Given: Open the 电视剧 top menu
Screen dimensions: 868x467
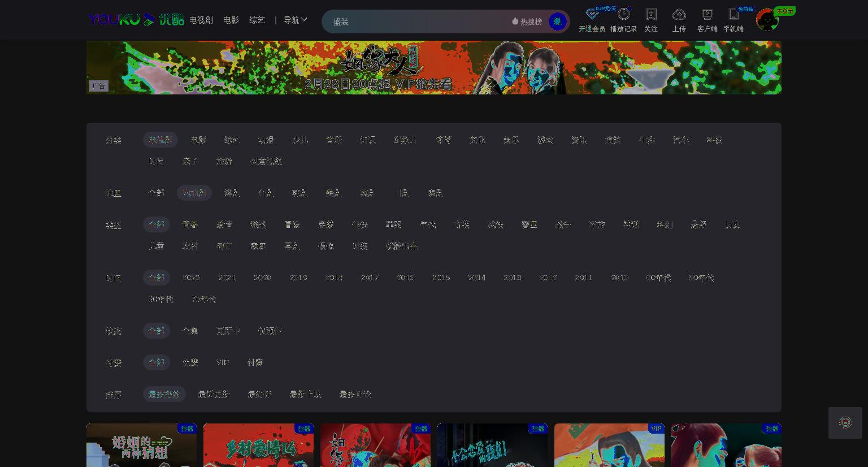Looking at the screenshot, I should pos(201,20).
